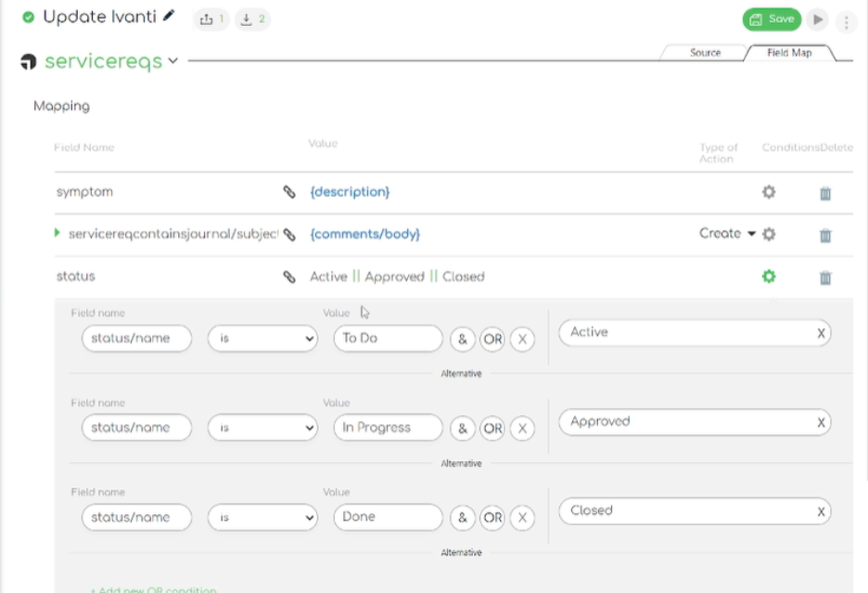Activate the OR button for the In Progress condition
Screen dimensions: 868x593
coord(492,428)
